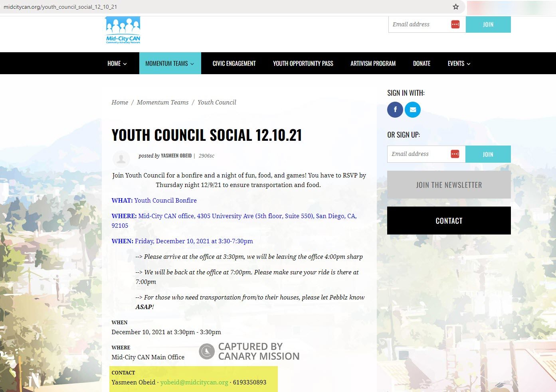Viewport: 556px width, 392px height.
Task: Open the CIVIC ENGAGEMENT menu item
Action: 234,63
